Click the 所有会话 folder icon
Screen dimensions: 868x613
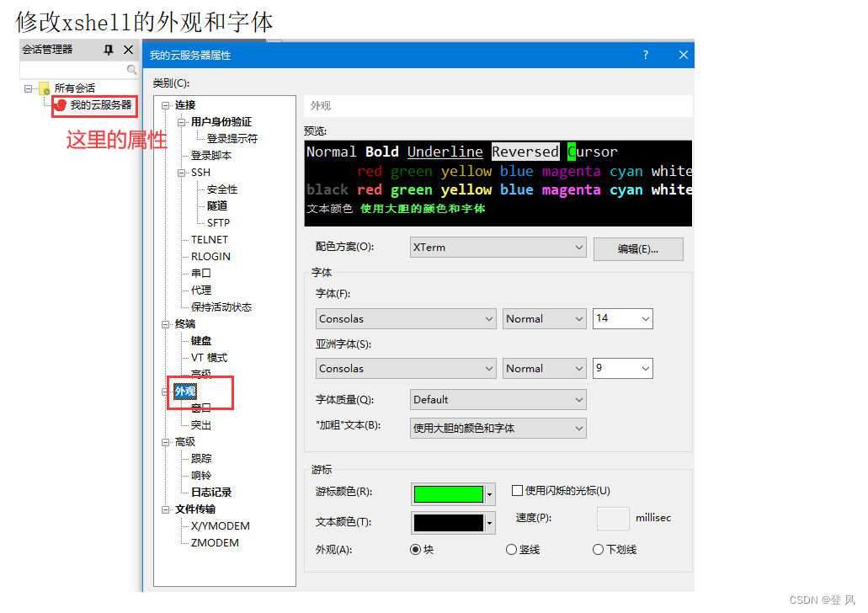[x=45, y=88]
